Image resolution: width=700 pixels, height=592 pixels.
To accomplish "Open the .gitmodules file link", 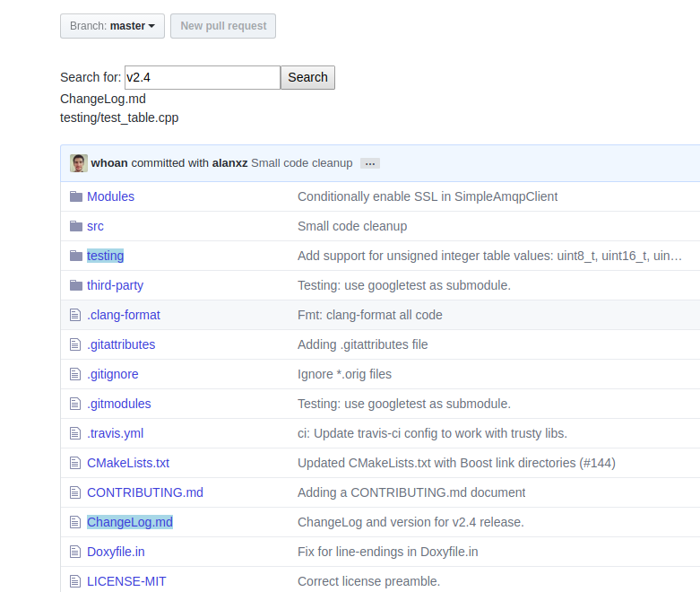I will [x=119, y=404].
